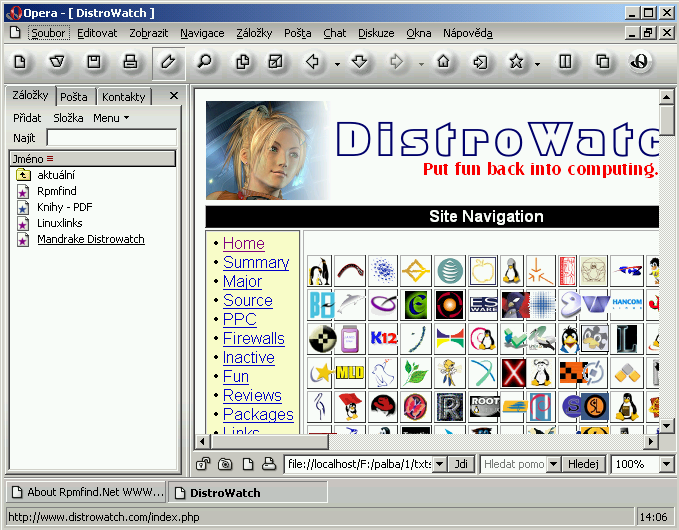Click the Jdi go button

coord(461,464)
